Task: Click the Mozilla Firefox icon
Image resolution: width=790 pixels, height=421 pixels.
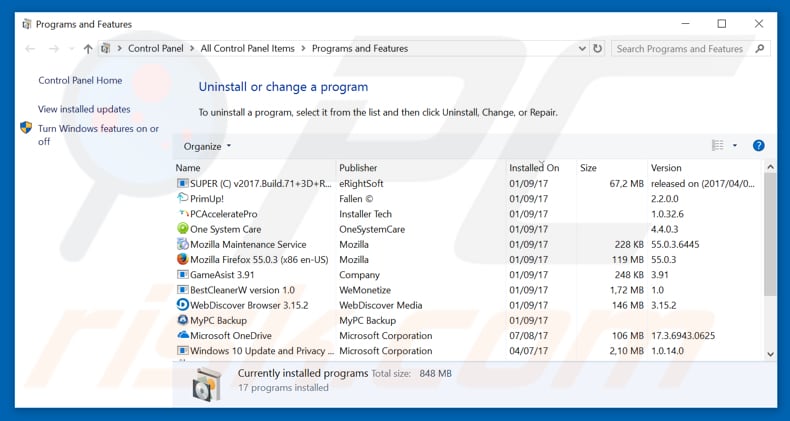Action: (x=182, y=259)
